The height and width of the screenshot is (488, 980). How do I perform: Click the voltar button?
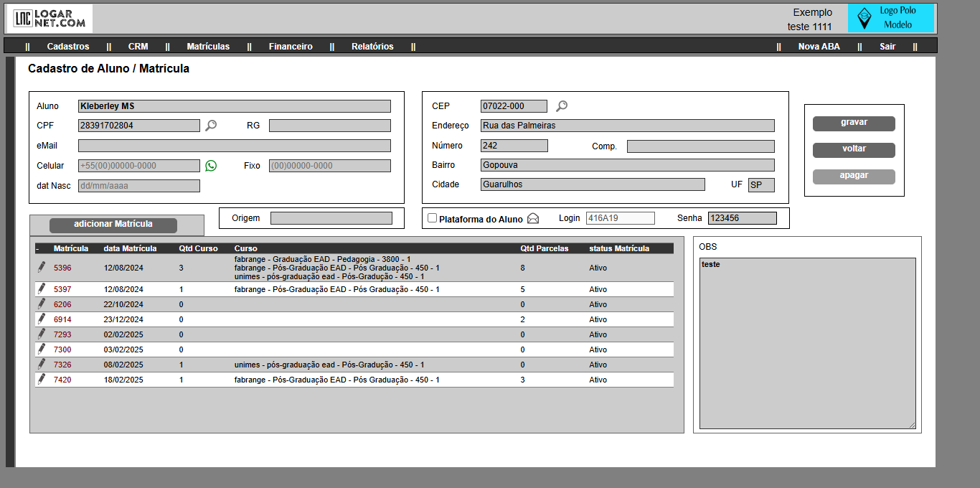[854, 150]
